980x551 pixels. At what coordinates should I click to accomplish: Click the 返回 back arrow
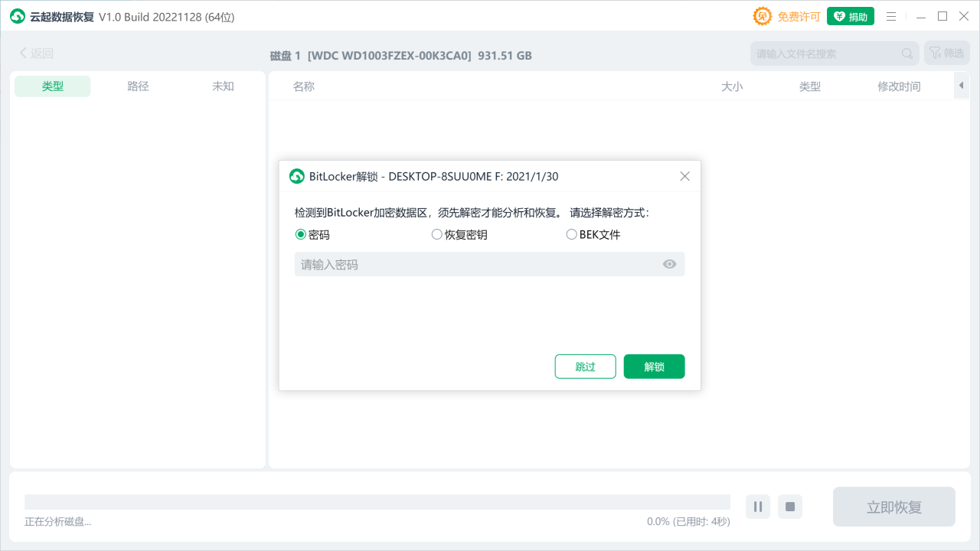click(24, 52)
